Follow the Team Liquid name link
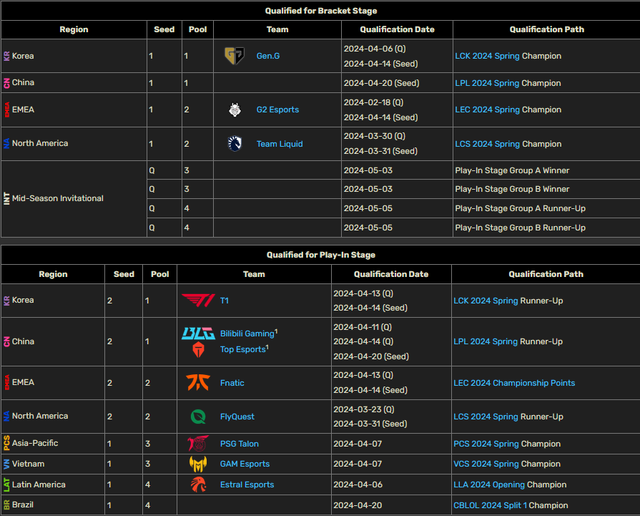The height and width of the screenshot is (516, 640). click(x=279, y=144)
